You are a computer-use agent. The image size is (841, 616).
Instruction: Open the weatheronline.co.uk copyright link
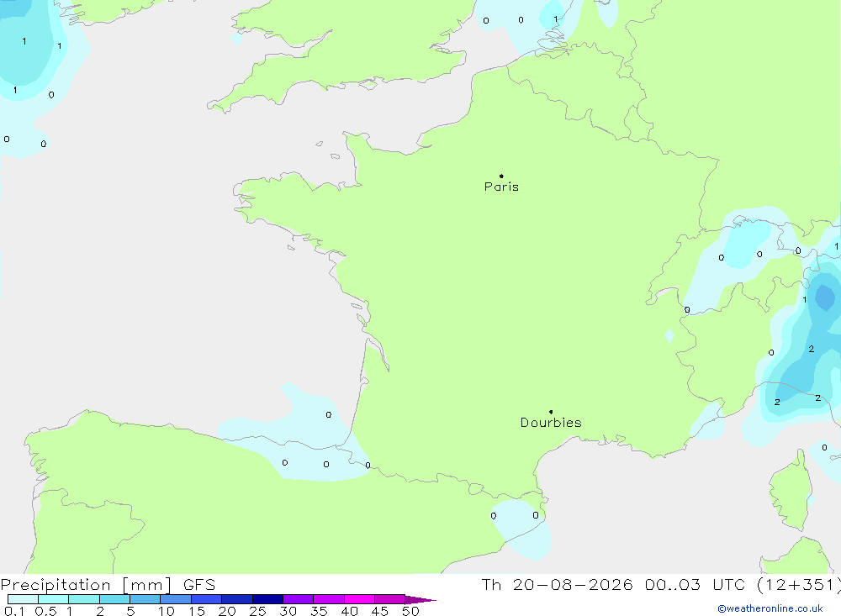(x=770, y=608)
